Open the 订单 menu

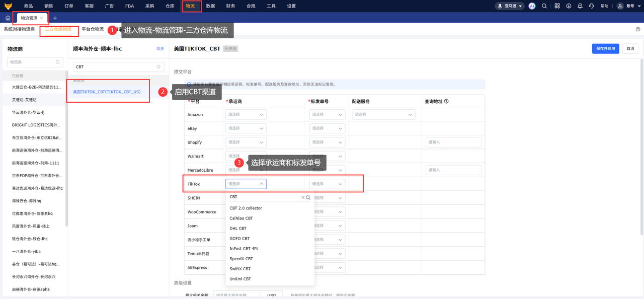pos(68,6)
